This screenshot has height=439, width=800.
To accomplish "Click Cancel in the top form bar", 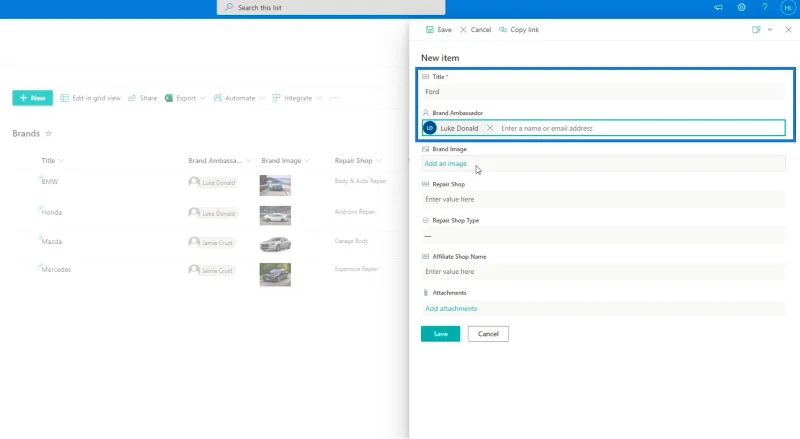I will tap(476, 30).
